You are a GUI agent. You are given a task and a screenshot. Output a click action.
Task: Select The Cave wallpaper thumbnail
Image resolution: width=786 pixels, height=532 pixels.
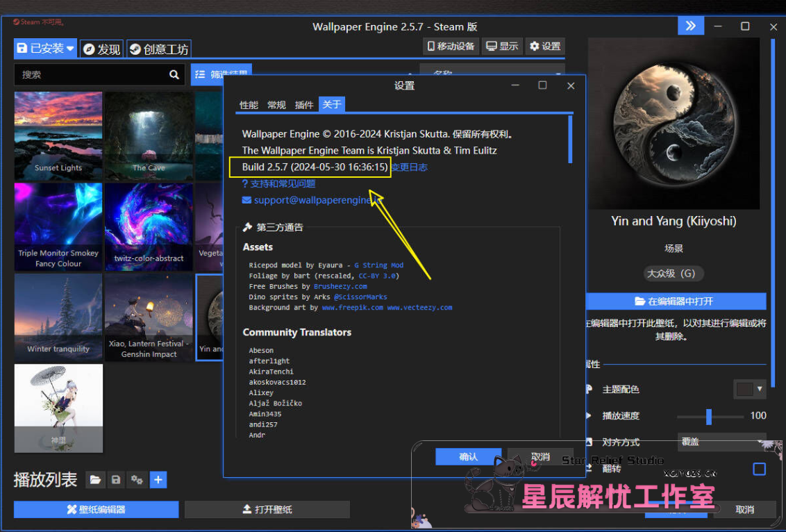coord(149,135)
